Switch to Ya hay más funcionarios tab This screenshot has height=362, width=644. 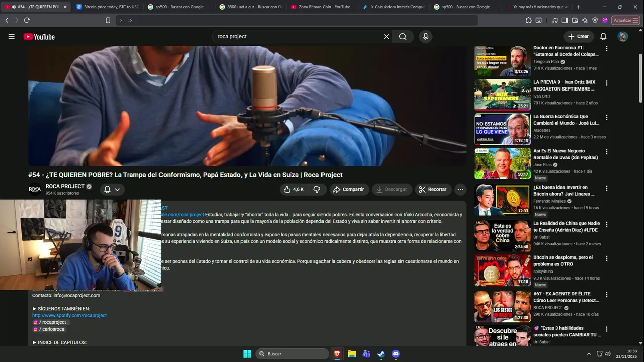pyautogui.click(x=536, y=7)
